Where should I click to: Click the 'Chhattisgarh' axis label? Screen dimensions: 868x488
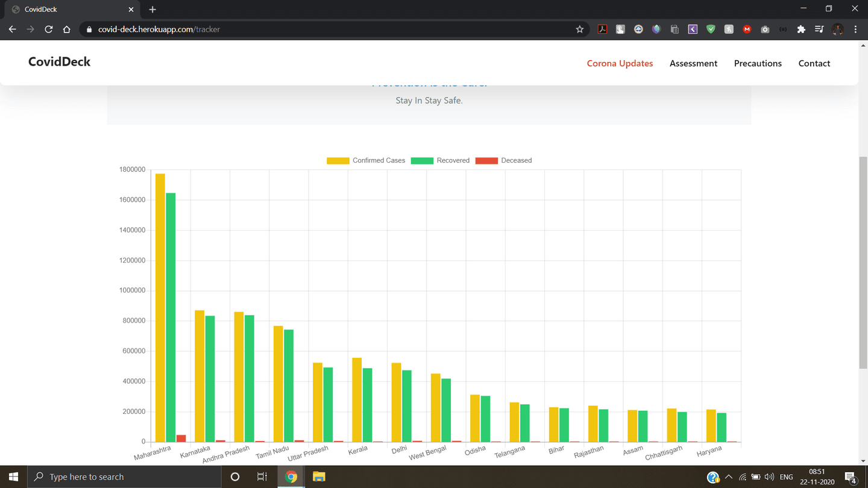pos(664,453)
